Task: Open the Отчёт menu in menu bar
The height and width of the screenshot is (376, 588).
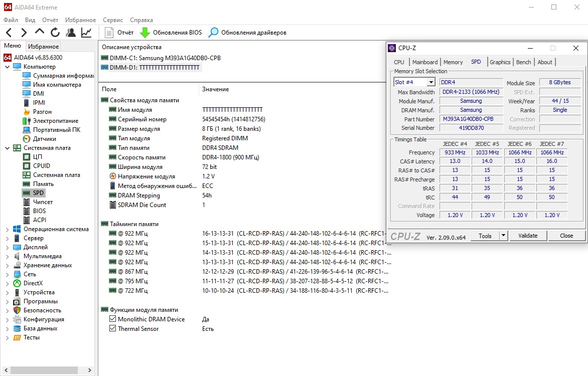Action: pyautogui.click(x=50, y=20)
